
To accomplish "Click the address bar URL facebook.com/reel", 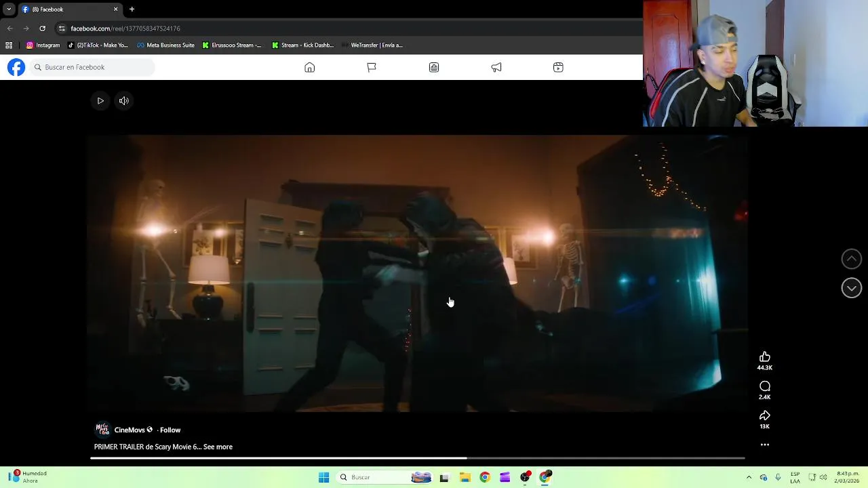I will click(125, 28).
